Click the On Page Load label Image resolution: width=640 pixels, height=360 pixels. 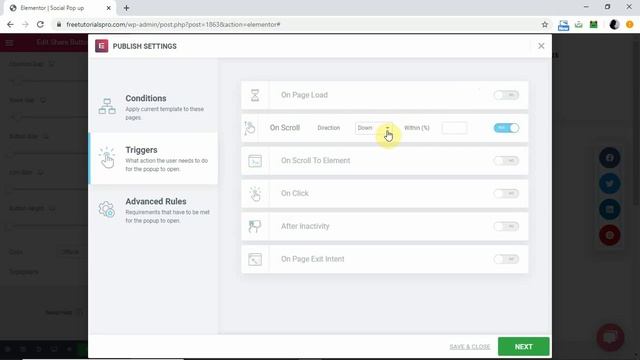[x=304, y=95]
